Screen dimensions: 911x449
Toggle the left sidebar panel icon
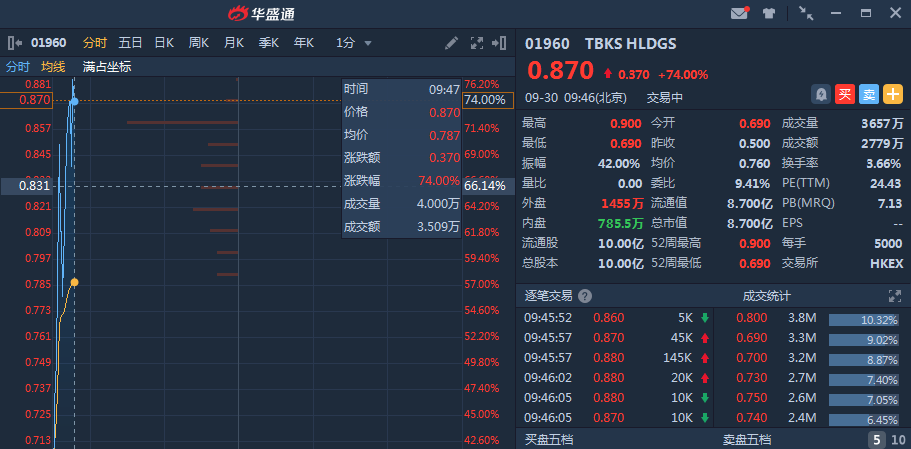14,43
